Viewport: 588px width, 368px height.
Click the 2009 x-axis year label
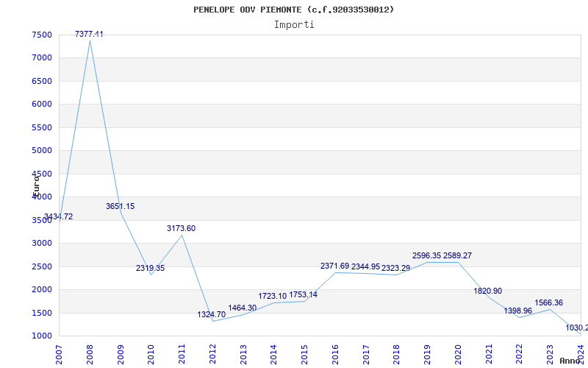[121, 354]
